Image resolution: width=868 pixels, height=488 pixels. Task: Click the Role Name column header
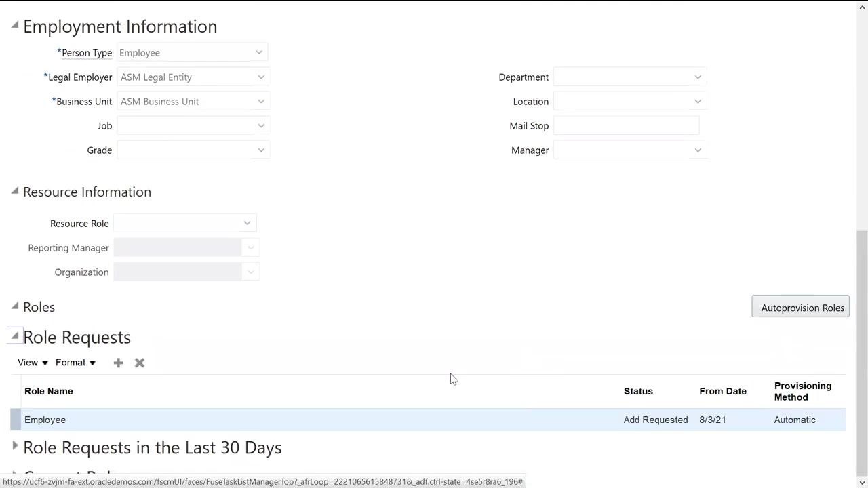(x=49, y=391)
